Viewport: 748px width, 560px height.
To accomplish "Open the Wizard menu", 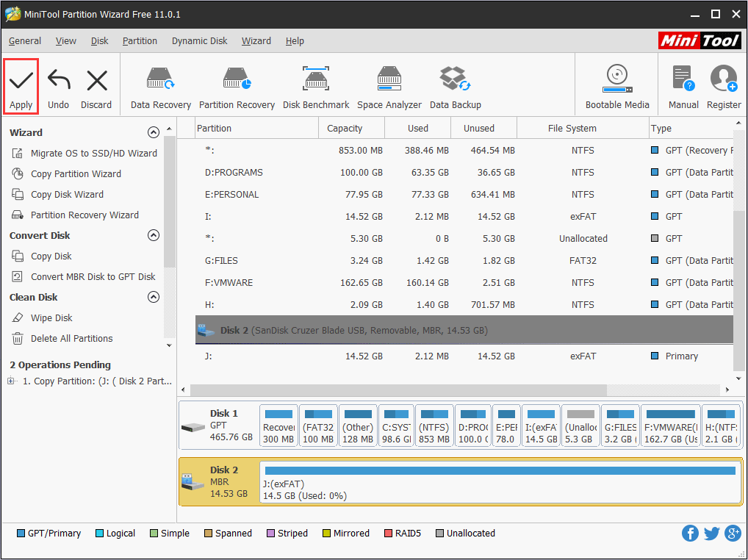I will point(256,41).
